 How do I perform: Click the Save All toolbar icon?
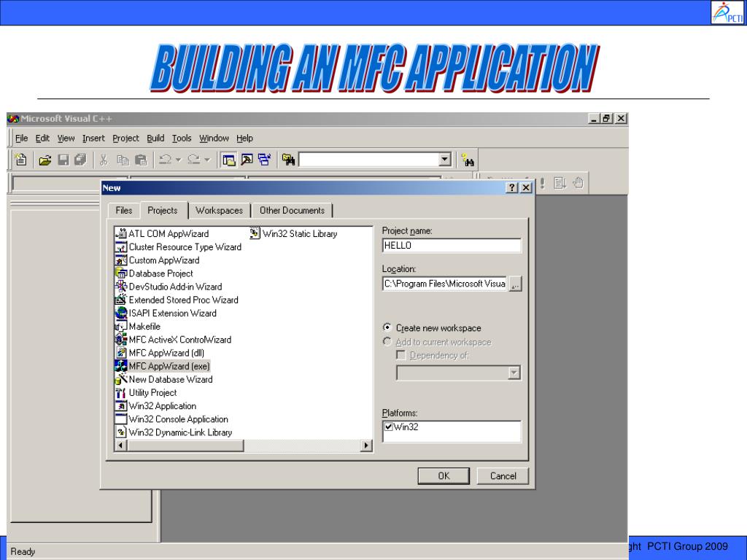tap(81, 160)
